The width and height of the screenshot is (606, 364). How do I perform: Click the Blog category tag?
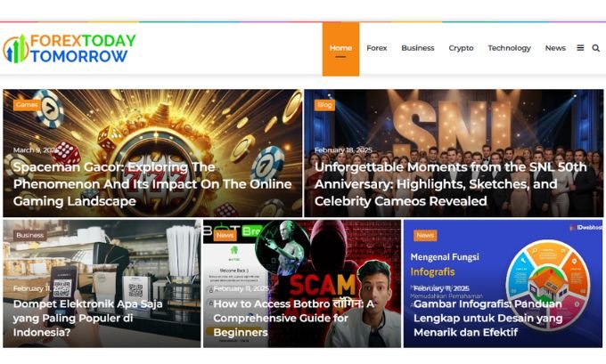[324, 105]
